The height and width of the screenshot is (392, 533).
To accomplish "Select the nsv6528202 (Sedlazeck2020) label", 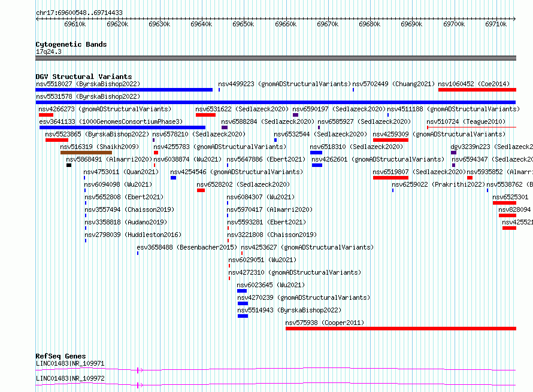I will pos(243,184).
